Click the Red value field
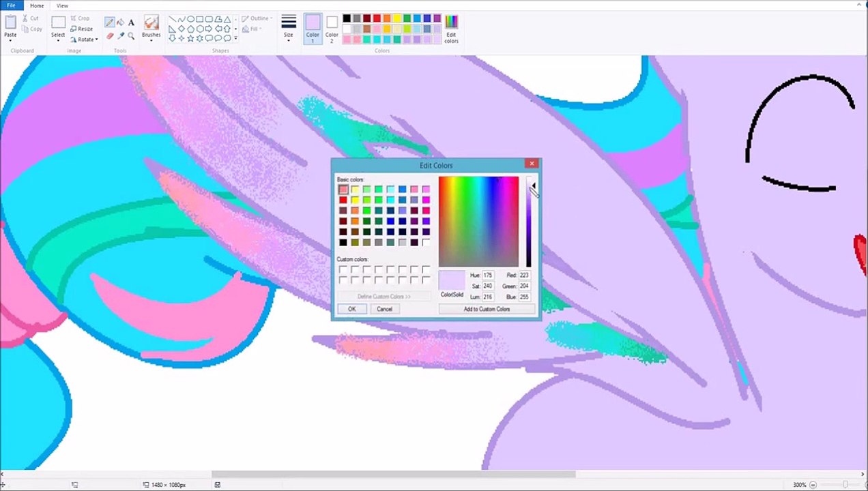 pos(524,275)
